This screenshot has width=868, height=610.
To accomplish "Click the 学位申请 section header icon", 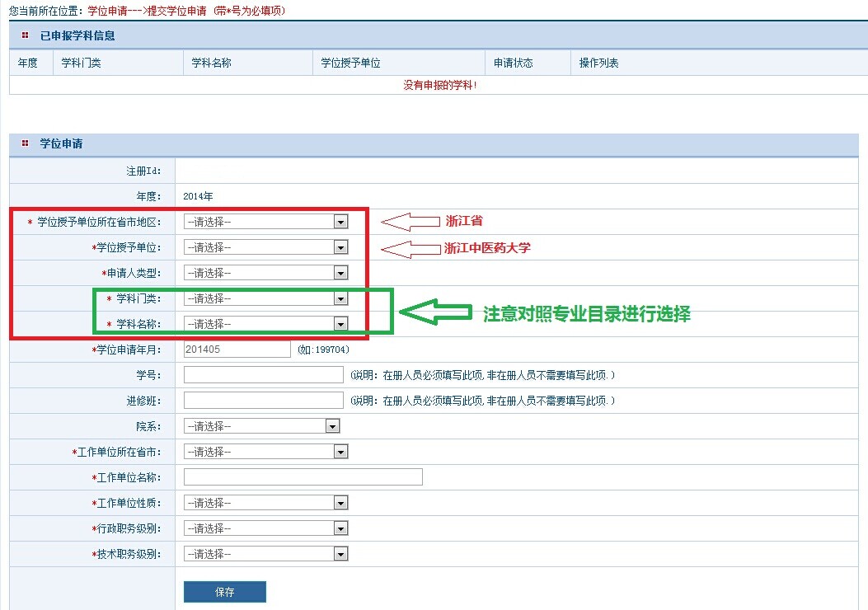I will (26, 143).
